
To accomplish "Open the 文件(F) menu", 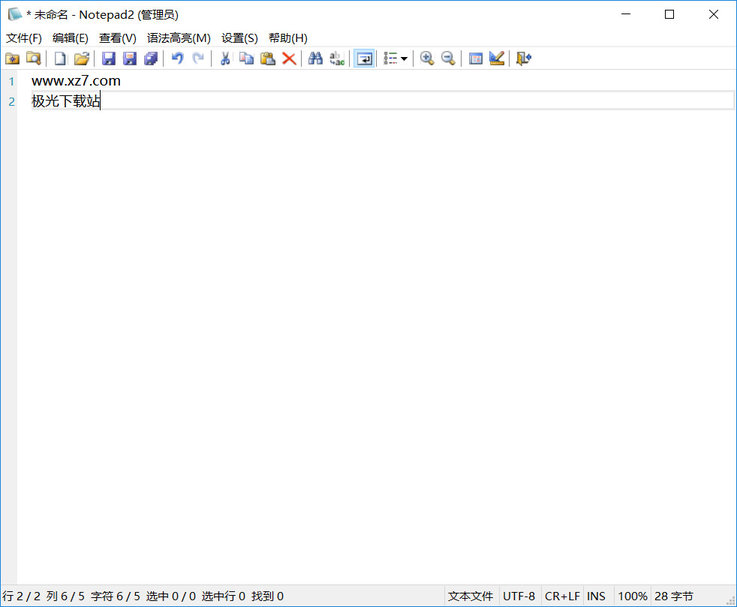I will (24, 38).
